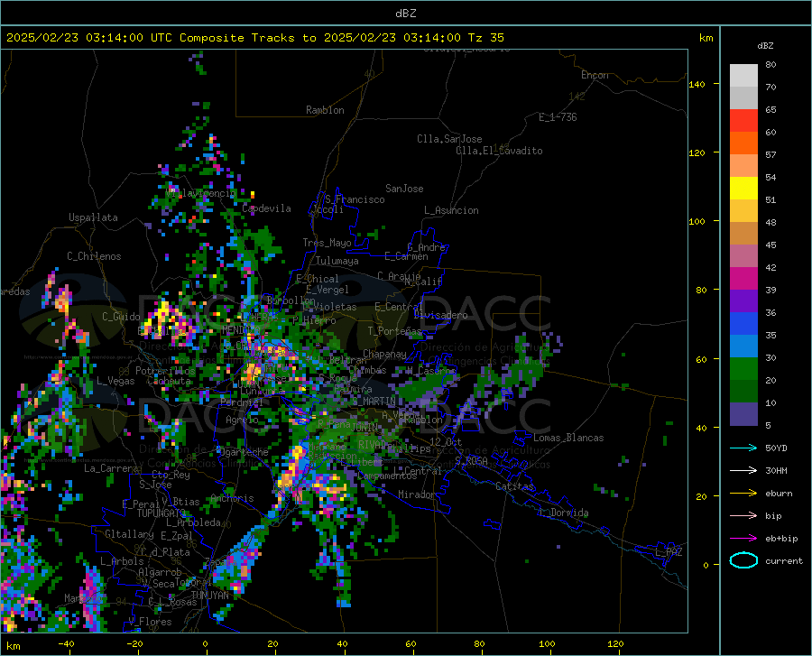Click the Lomas_Blancas map label
Screen dimensions: 812x656
[x=568, y=438]
